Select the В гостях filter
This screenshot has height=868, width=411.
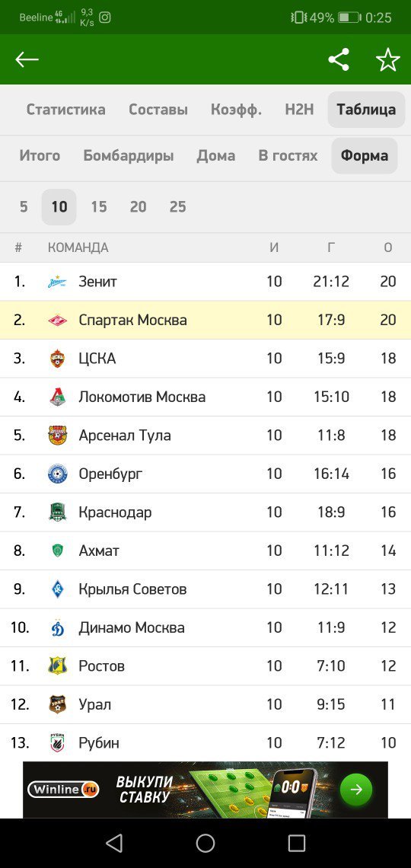coord(288,155)
